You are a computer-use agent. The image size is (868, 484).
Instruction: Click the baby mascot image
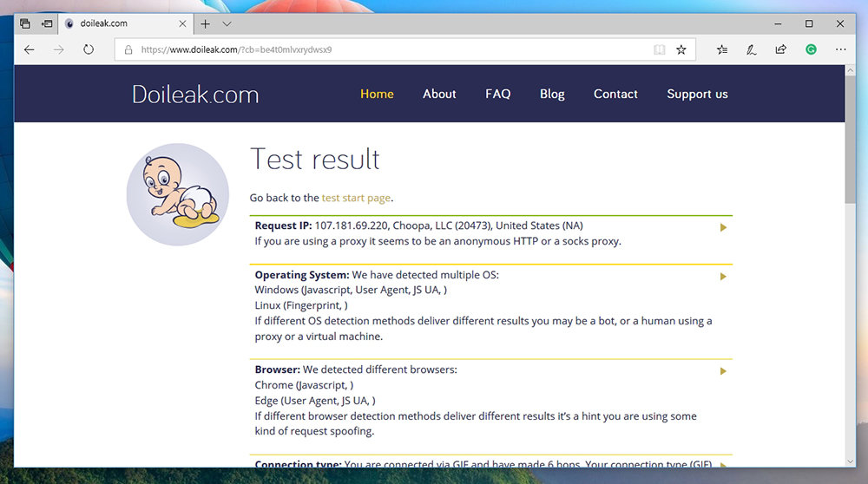pos(178,194)
